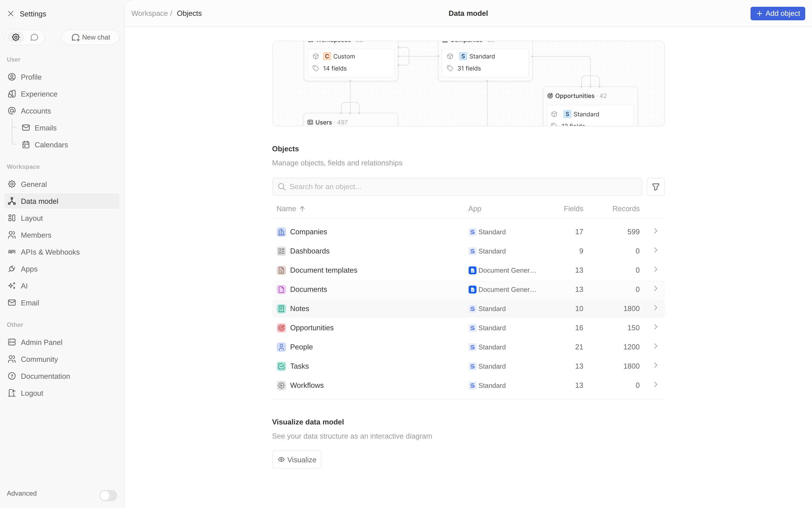This screenshot has width=812, height=508.
Task: Click the Custom tag in diagram card
Action: [x=339, y=56]
